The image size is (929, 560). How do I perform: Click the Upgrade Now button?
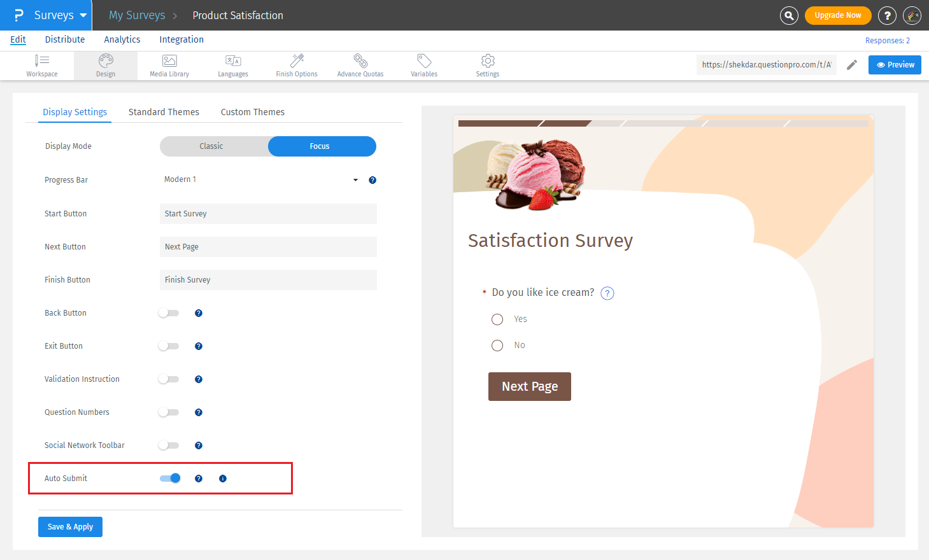(x=838, y=15)
